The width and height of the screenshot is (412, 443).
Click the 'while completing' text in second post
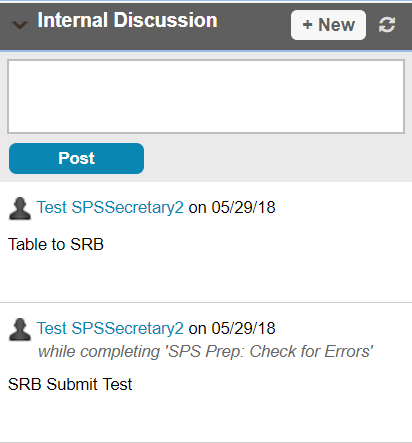point(99,351)
